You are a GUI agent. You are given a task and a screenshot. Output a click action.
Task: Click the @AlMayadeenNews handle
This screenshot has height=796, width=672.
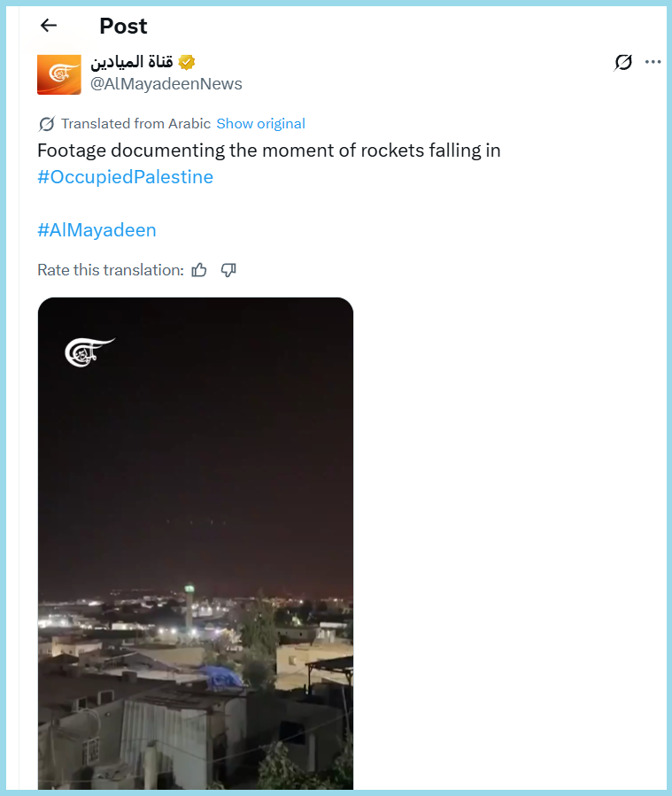(166, 84)
